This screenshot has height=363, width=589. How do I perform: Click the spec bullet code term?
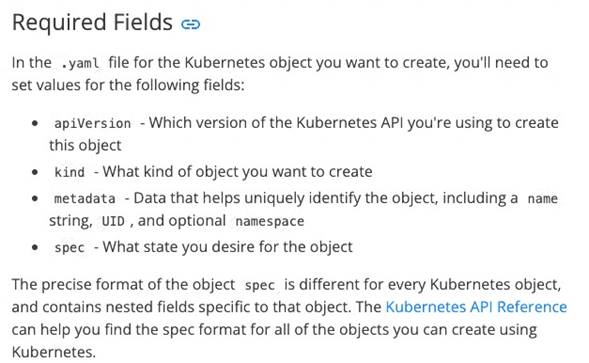[69, 248]
